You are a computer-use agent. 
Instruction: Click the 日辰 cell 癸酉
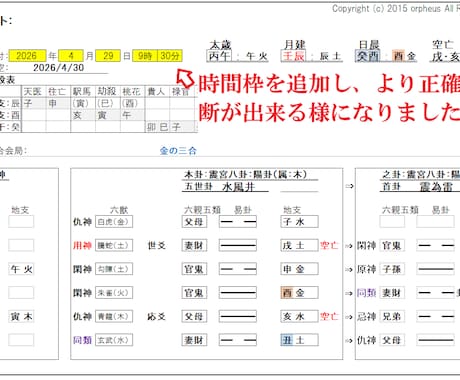click(x=367, y=56)
